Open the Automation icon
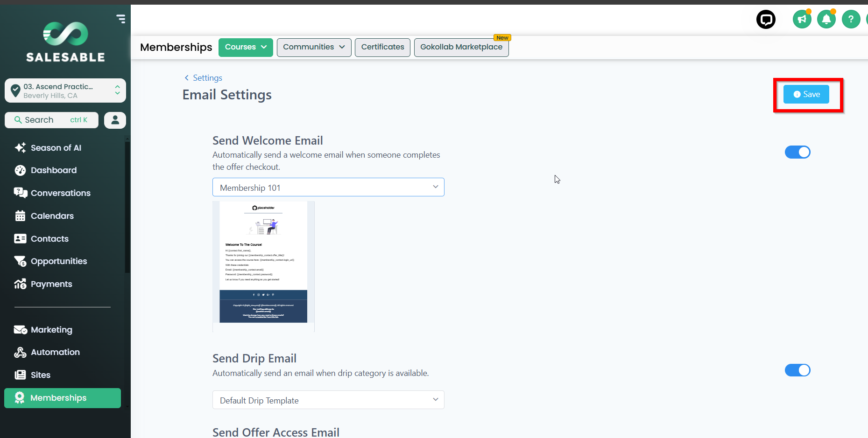Image resolution: width=868 pixels, height=438 pixels. [x=20, y=352]
